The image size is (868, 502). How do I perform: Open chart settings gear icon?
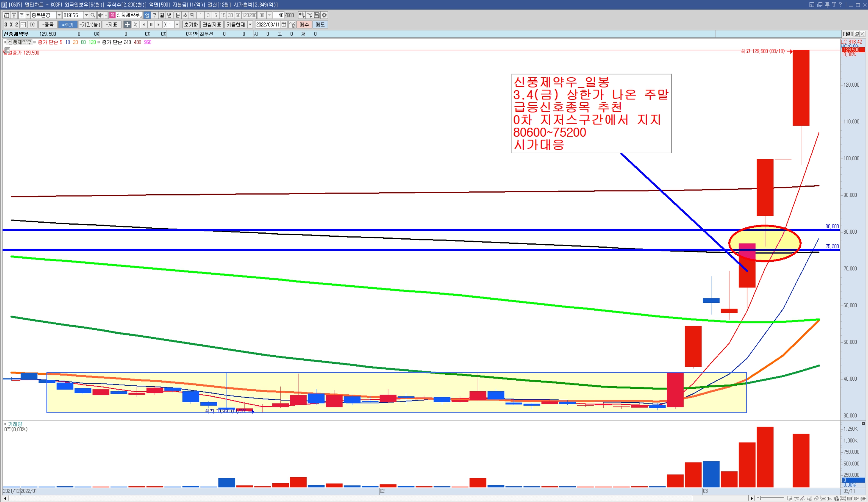pos(324,15)
